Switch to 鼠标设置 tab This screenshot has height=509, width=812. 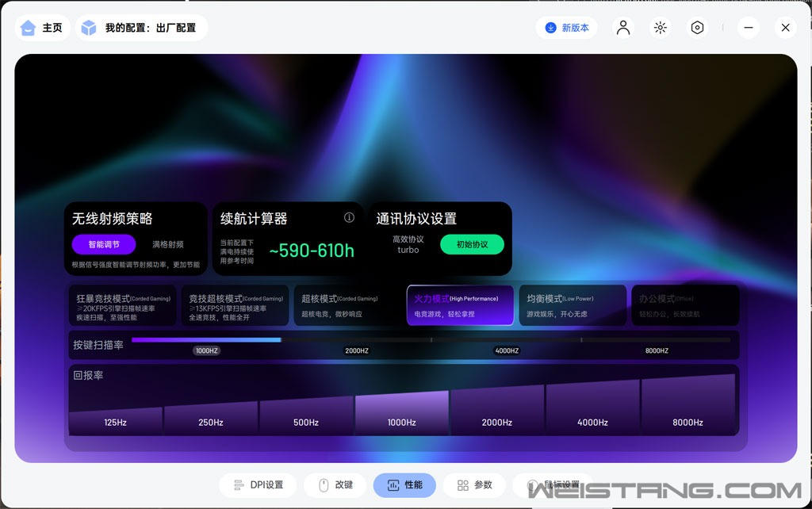(x=553, y=485)
